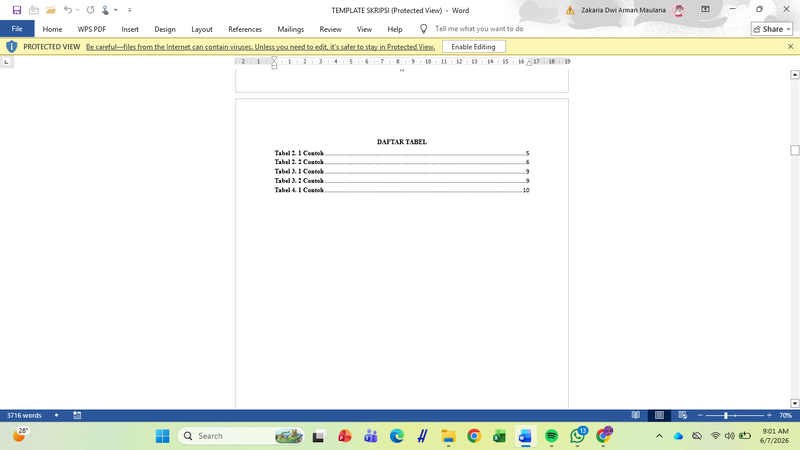The width and height of the screenshot is (800, 450).
Task: Open the File tab
Action: [17, 29]
